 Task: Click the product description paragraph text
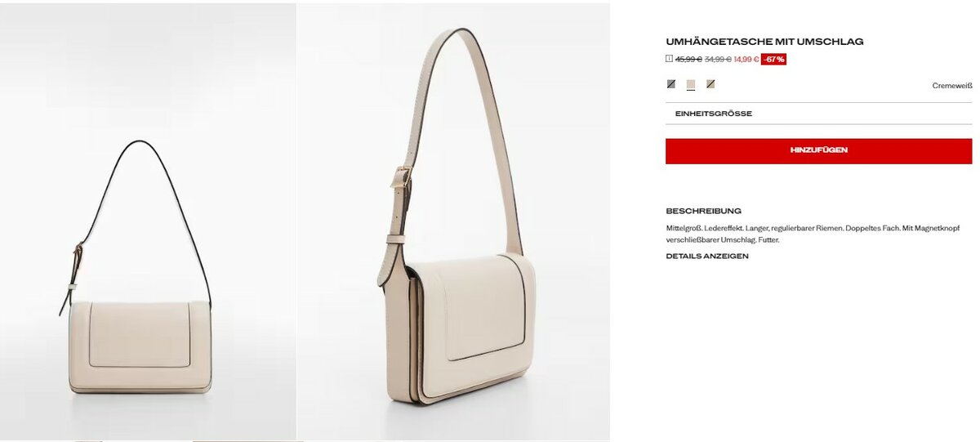point(813,234)
